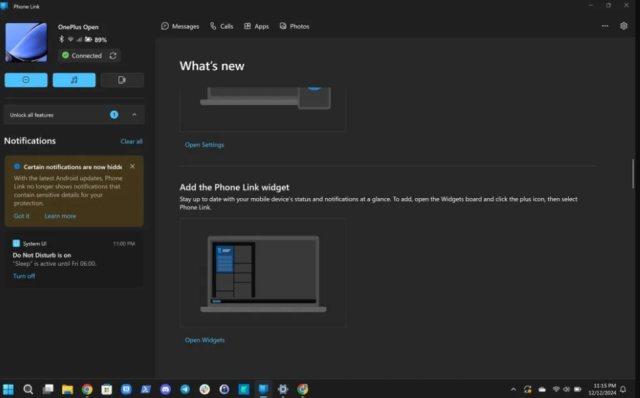Open Microsoft Store from taskbar
The height and width of the screenshot is (398, 640).
107,389
